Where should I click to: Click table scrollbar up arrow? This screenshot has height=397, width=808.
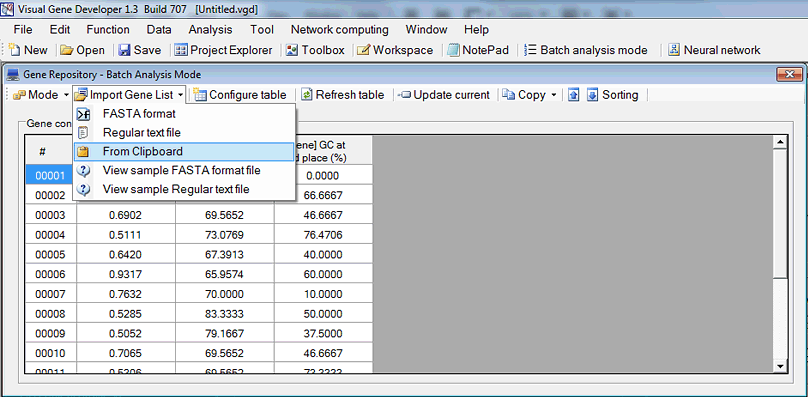(x=780, y=142)
